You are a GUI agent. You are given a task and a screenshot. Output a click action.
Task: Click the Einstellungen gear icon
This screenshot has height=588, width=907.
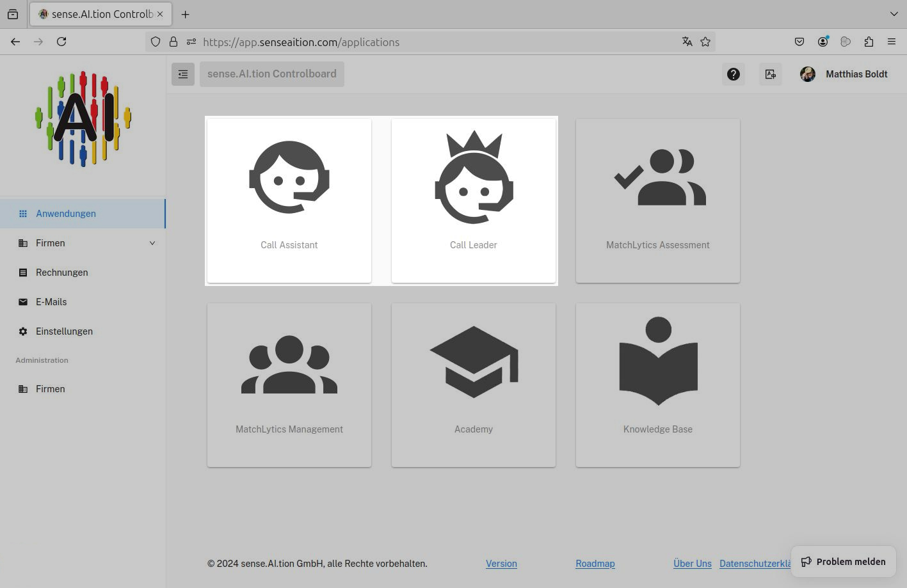click(23, 331)
